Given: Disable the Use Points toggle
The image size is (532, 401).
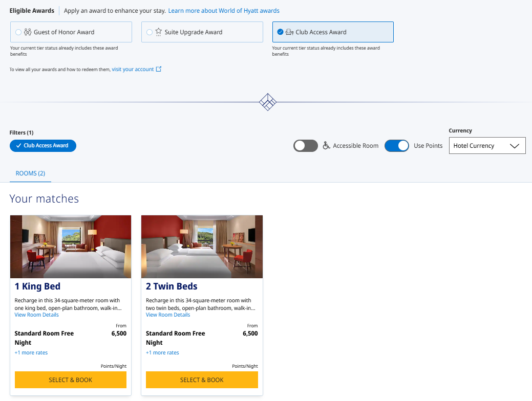Looking at the screenshot, I should pyautogui.click(x=396, y=145).
